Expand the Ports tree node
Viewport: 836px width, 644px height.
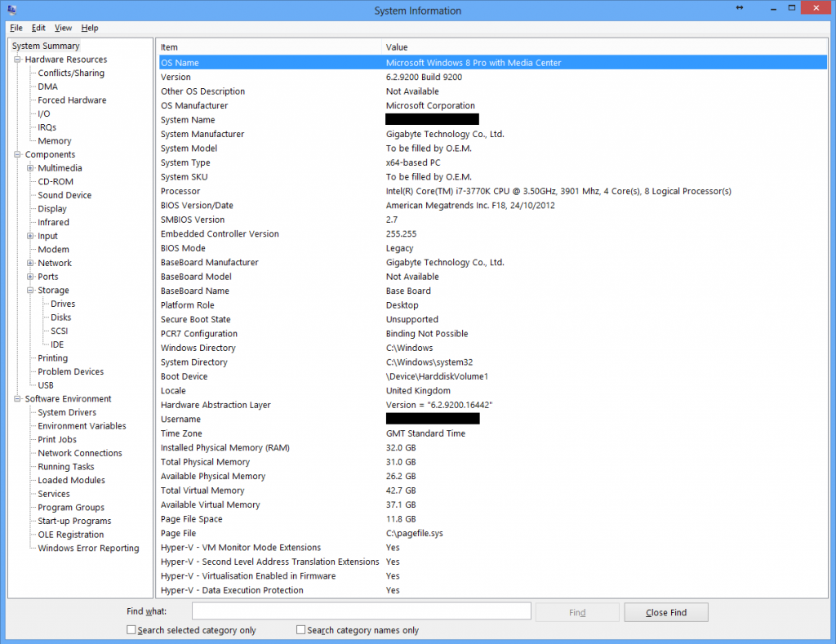(30, 277)
